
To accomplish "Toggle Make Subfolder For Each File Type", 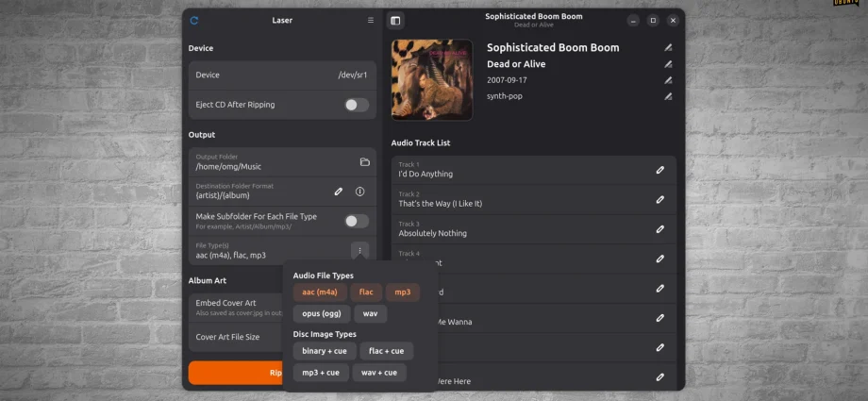I will click(357, 221).
